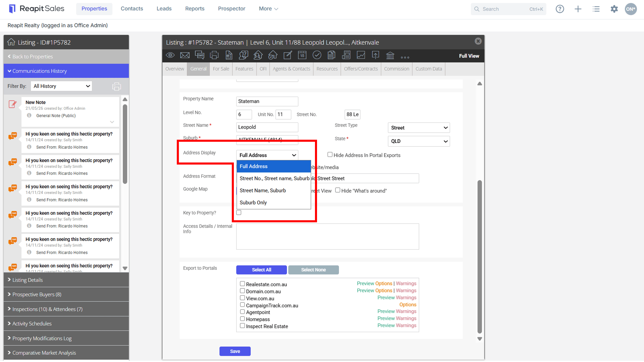
Task: Check the Realestate.com.au portal checkbox
Action: (x=242, y=284)
